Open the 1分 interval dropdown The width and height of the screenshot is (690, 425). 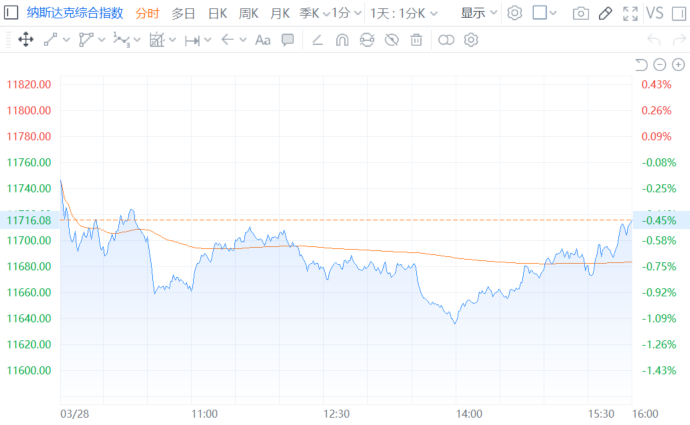346,13
